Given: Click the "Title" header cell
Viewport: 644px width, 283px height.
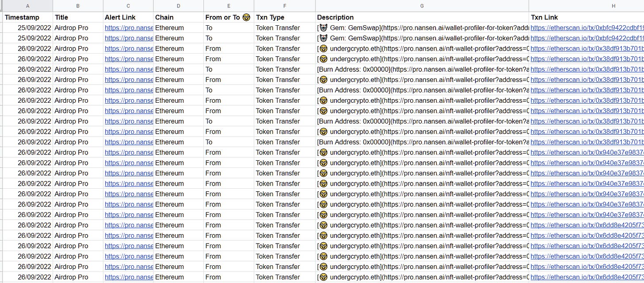Looking at the screenshot, I should click(x=78, y=17).
